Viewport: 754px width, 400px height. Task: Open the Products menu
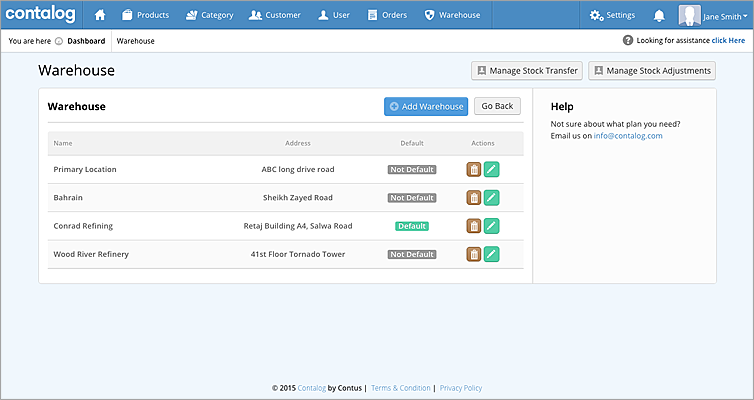point(145,15)
